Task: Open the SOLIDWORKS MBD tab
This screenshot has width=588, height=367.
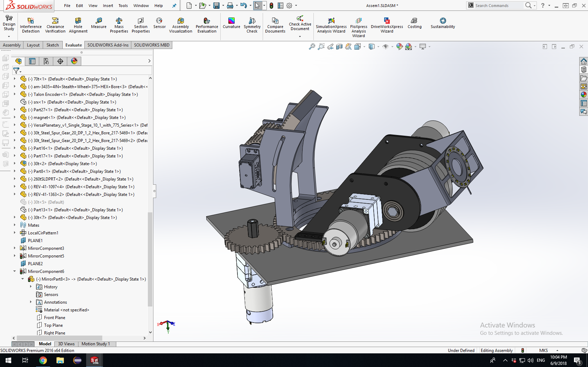Action: click(152, 45)
